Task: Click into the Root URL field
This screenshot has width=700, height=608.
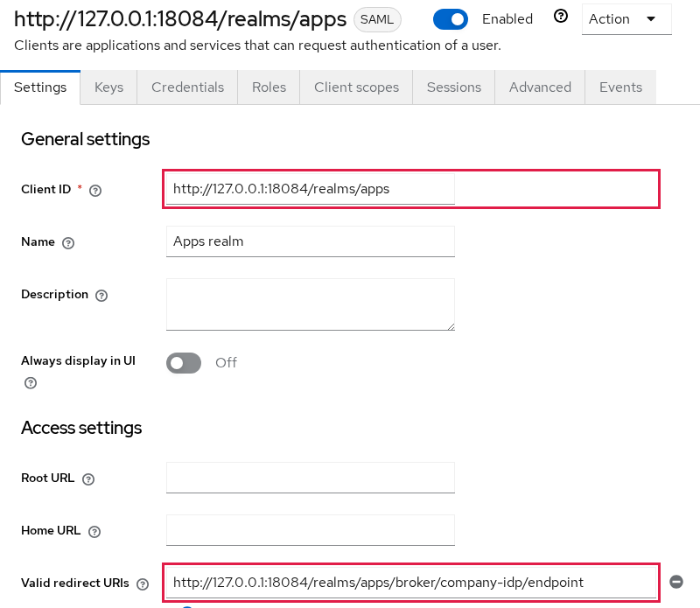Action: [311, 478]
